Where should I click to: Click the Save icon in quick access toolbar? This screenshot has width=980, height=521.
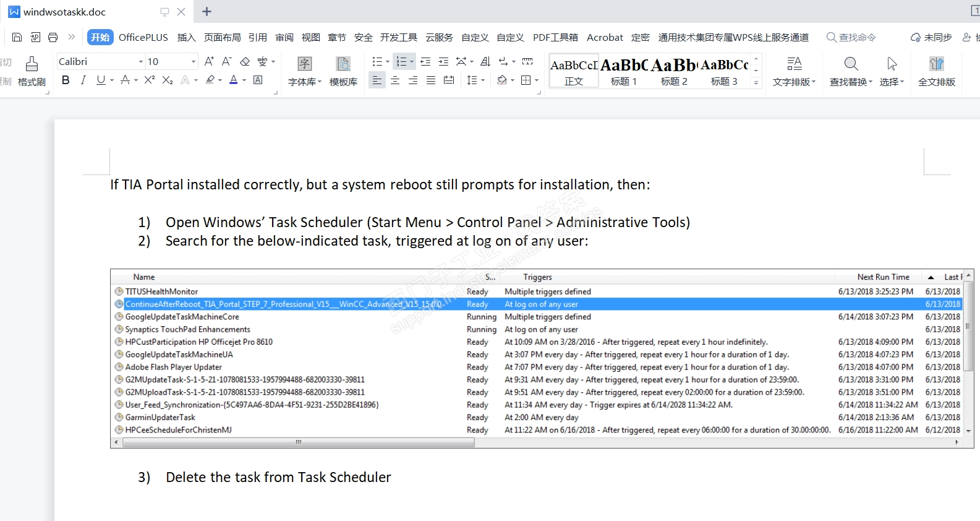click(x=17, y=37)
